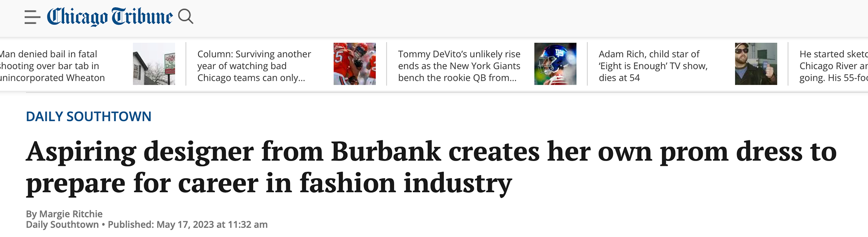Click the Daily Southtown byline text
The height and width of the screenshot is (237, 868).
[x=62, y=225]
